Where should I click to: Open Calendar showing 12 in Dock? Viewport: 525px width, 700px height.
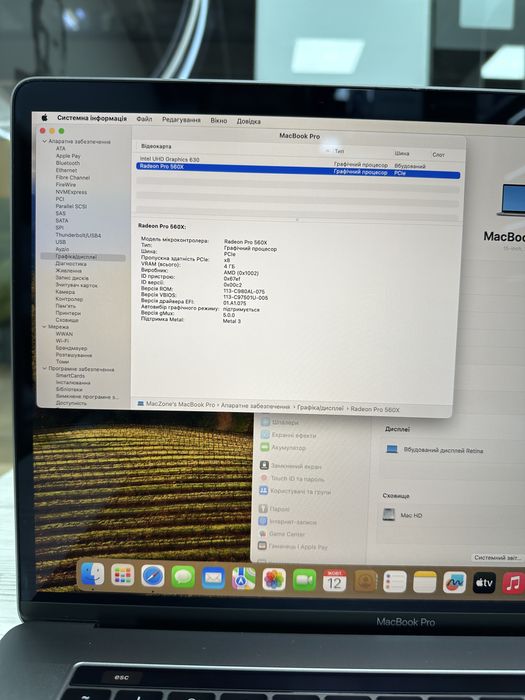(335, 581)
